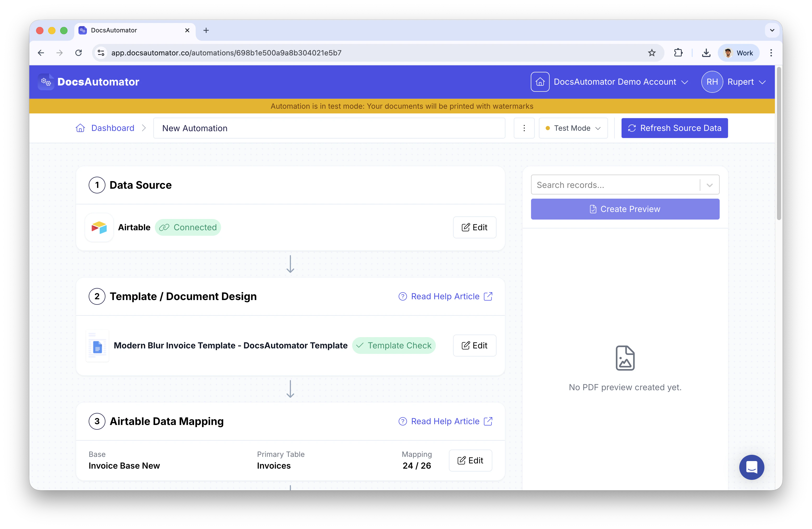Edit the Modern Blur Invoice template
The image size is (812, 529).
tap(475, 346)
